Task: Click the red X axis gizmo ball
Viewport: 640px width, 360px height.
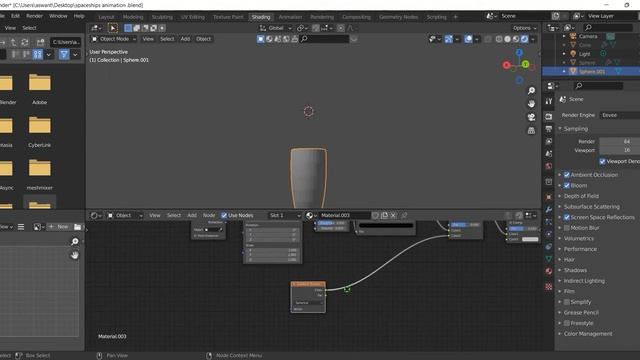Action: point(507,65)
